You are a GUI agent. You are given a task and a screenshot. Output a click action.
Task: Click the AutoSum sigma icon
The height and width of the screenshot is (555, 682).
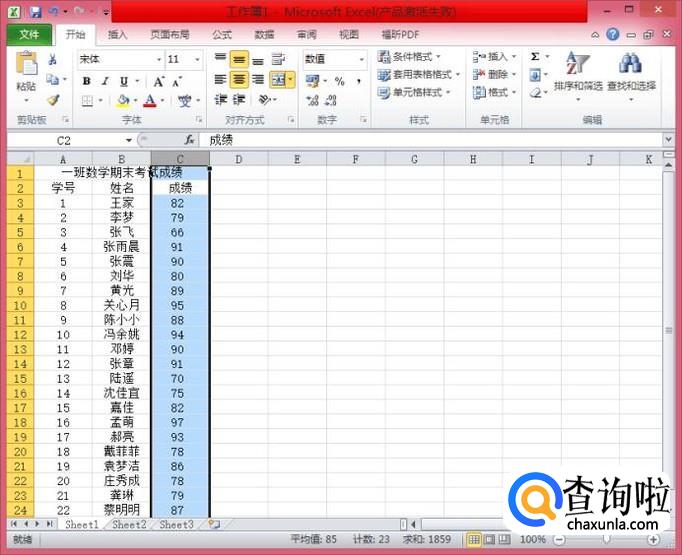click(x=535, y=57)
